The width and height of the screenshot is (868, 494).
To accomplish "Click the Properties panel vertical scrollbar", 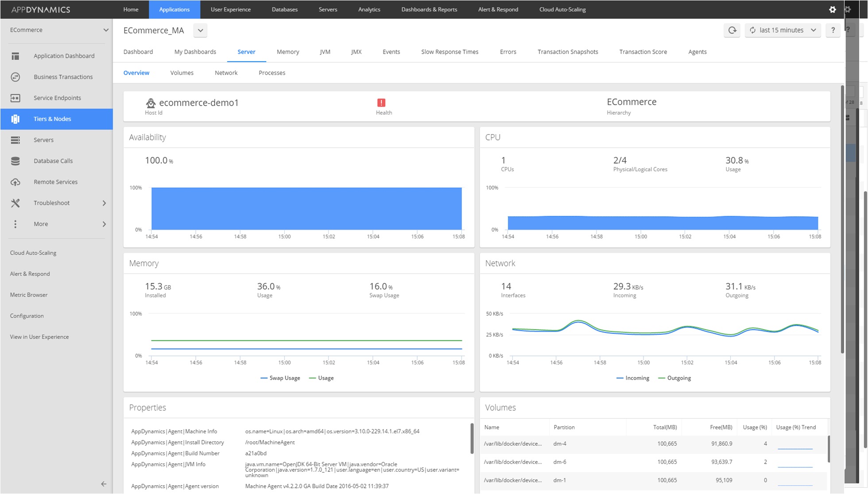I will tap(472, 438).
